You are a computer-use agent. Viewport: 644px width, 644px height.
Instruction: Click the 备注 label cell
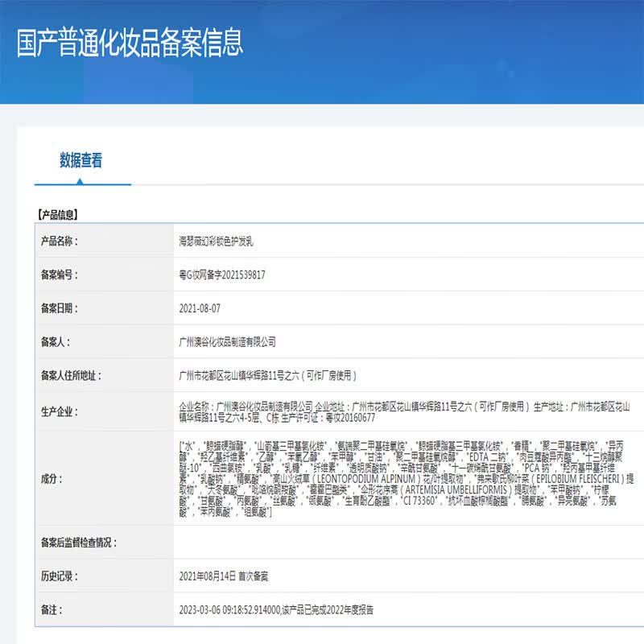105,609
